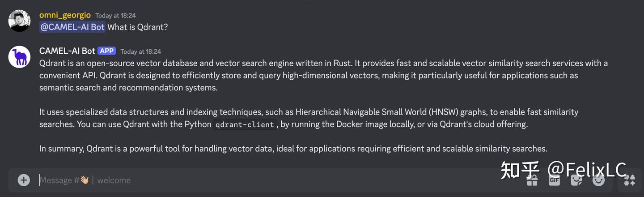
Task: Open the Apps launcher icon
Action: point(629,180)
